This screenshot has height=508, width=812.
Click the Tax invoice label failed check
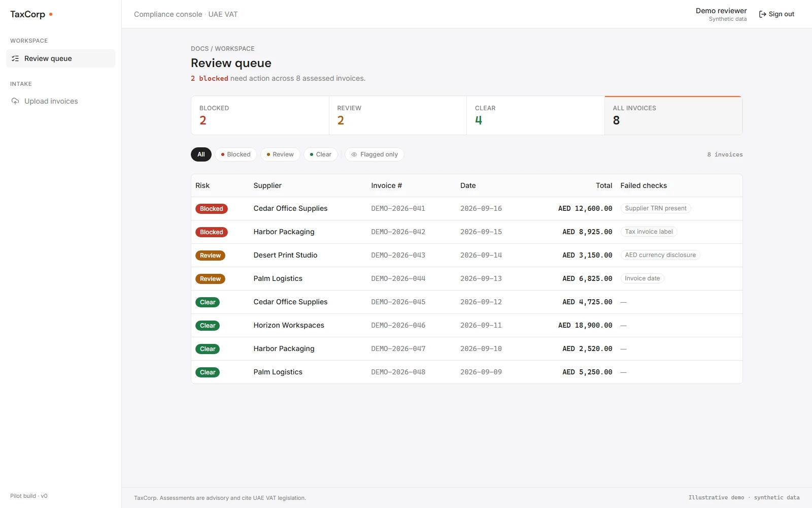649,232
